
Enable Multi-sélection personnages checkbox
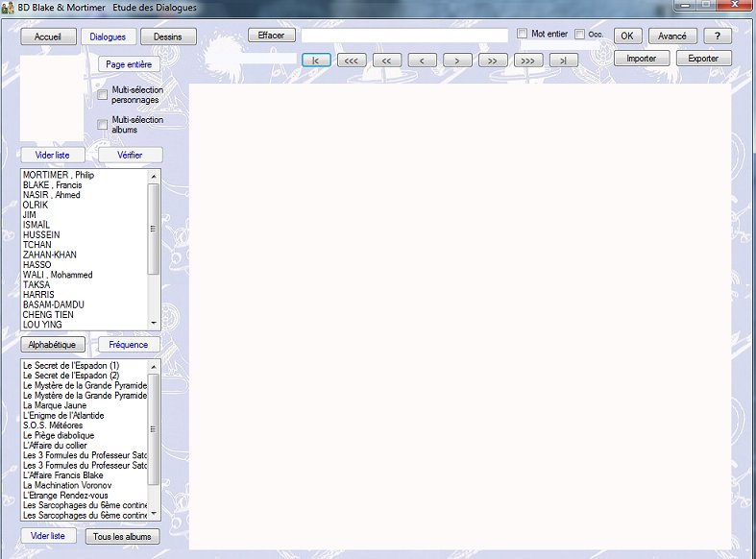point(102,94)
